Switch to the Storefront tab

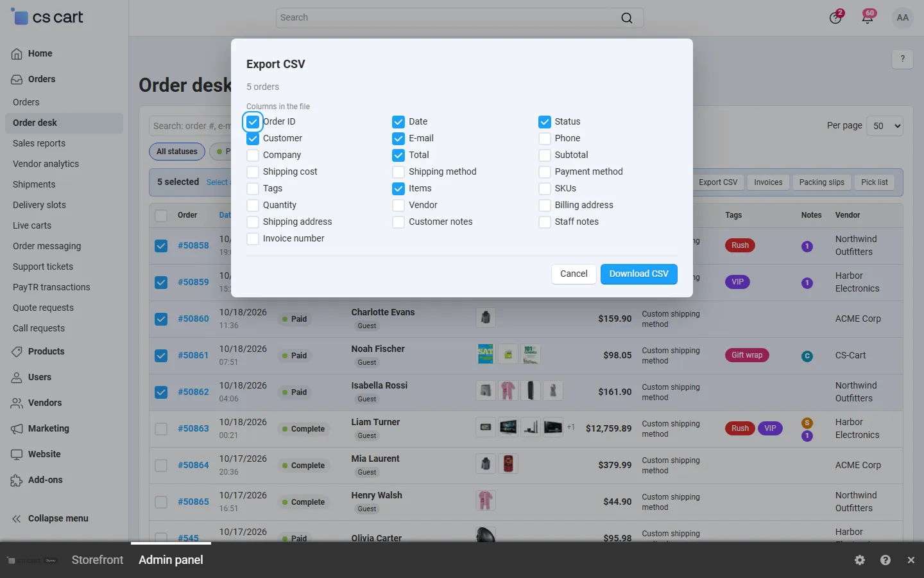pyautogui.click(x=98, y=560)
